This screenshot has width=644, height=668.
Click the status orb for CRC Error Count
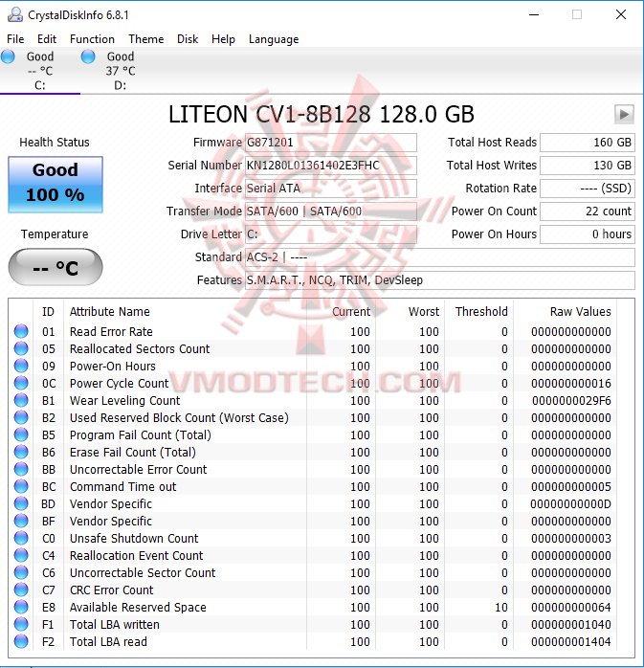pos(21,590)
